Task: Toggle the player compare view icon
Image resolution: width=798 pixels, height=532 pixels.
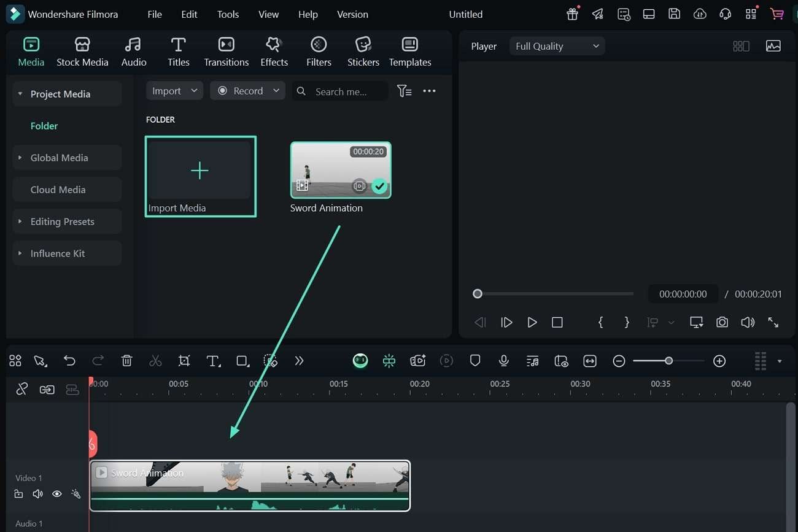Action: point(742,46)
